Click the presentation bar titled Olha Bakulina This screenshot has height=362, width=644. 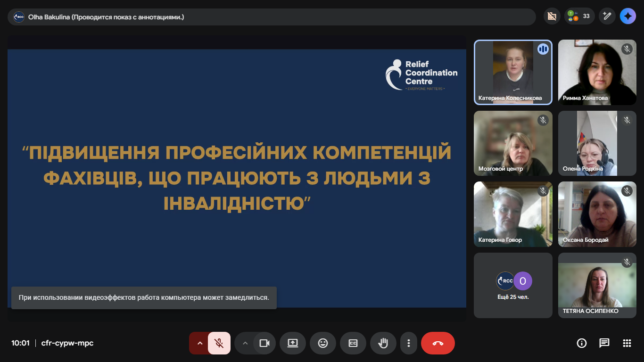tap(272, 17)
